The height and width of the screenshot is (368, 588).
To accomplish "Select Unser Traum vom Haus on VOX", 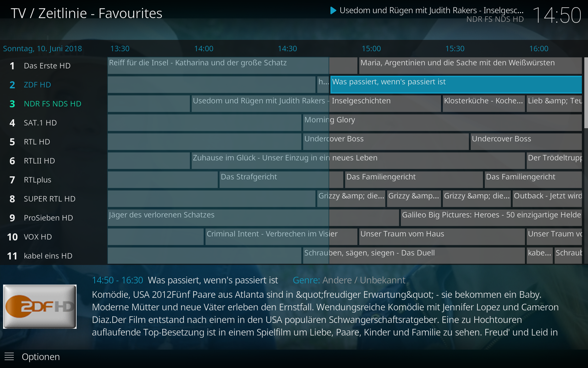I will [x=441, y=237].
